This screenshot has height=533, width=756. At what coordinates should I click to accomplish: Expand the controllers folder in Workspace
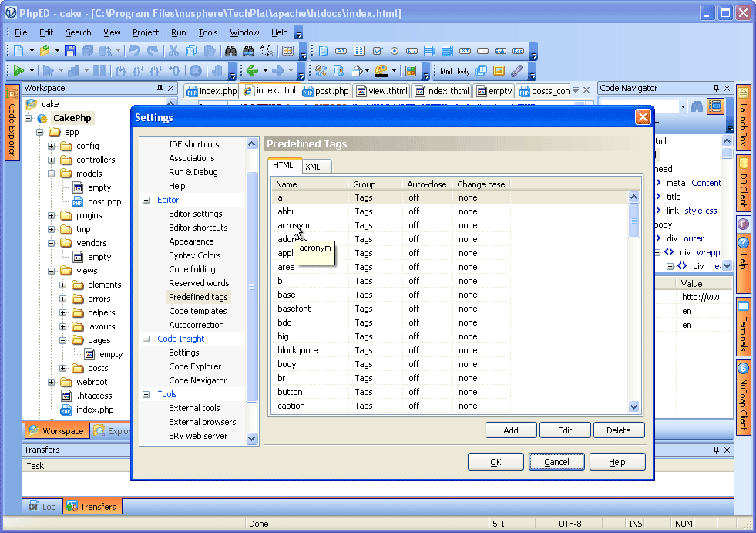pos(51,160)
